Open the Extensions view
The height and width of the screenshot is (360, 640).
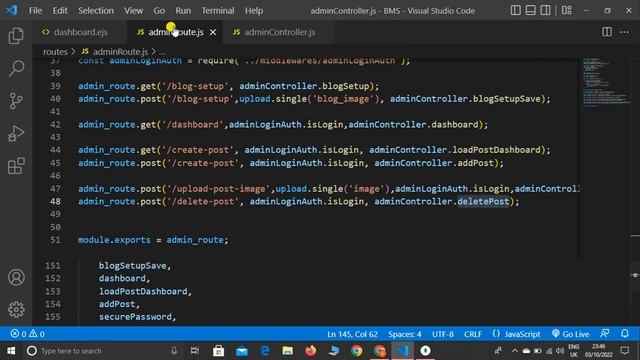pyautogui.click(x=16, y=166)
